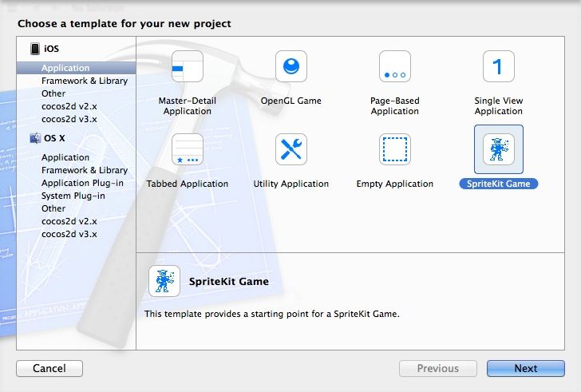The width and height of the screenshot is (581, 392).
Task: Choose the Tabbed Application template icon
Action: 188,149
